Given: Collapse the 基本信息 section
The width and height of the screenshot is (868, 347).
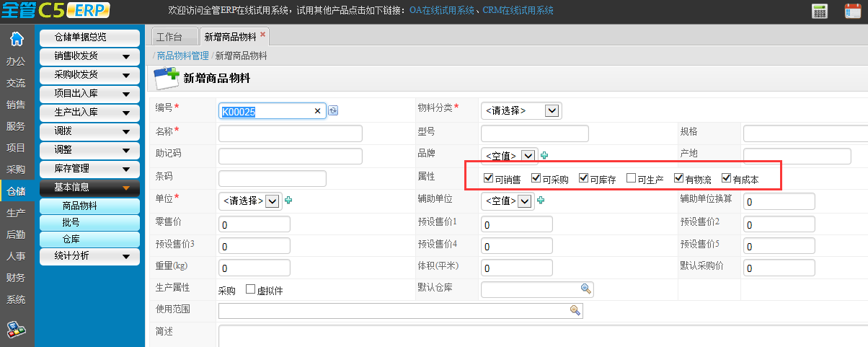Looking at the screenshot, I should point(89,188).
